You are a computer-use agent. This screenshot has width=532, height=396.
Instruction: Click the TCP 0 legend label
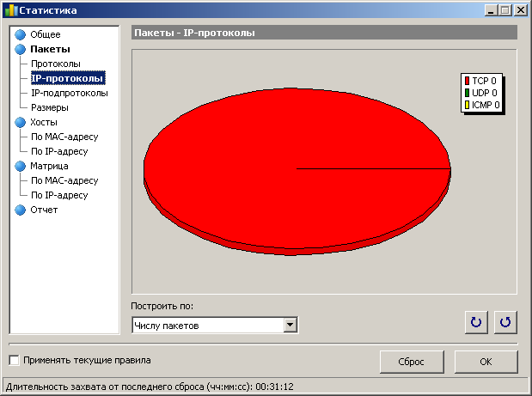coord(484,81)
